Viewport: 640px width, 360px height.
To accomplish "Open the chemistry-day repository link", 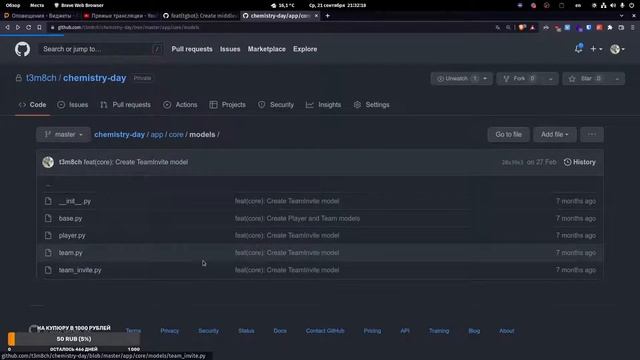I will point(95,78).
